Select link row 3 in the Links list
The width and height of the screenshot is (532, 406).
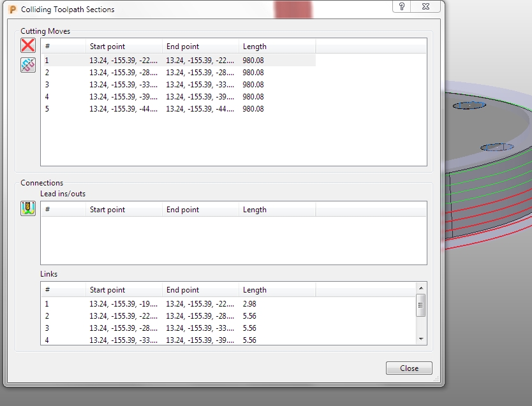tap(128, 328)
